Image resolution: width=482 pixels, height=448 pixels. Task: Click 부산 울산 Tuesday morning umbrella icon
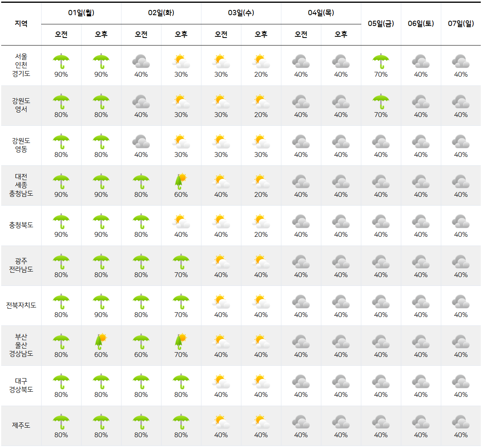(141, 342)
